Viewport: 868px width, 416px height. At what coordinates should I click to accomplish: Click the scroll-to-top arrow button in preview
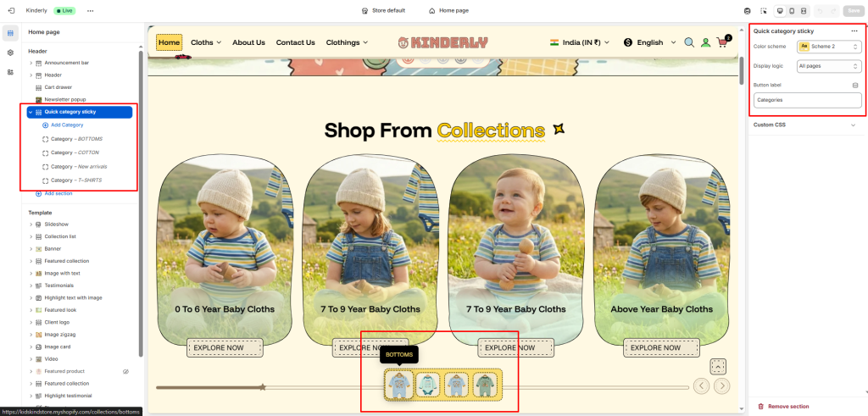[x=718, y=366]
